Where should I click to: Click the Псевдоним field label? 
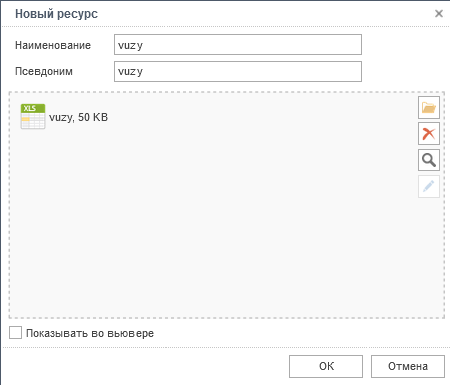pyautogui.click(x=44, y=71)
